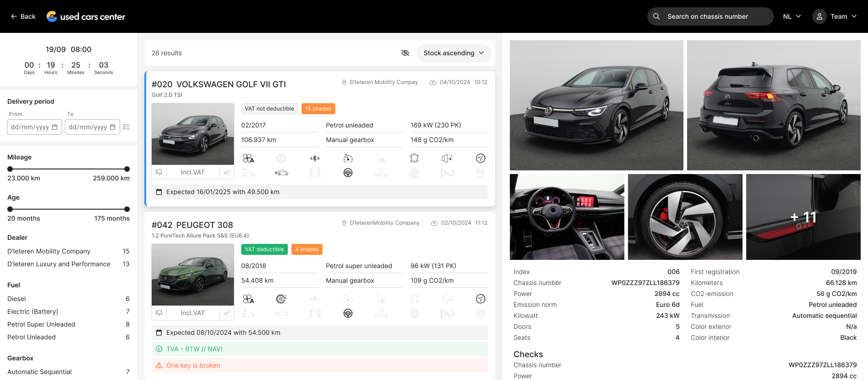Screen dimensions: 868x380
Task: Click Golf GTI parking sensors car icon
Action: 281,173
